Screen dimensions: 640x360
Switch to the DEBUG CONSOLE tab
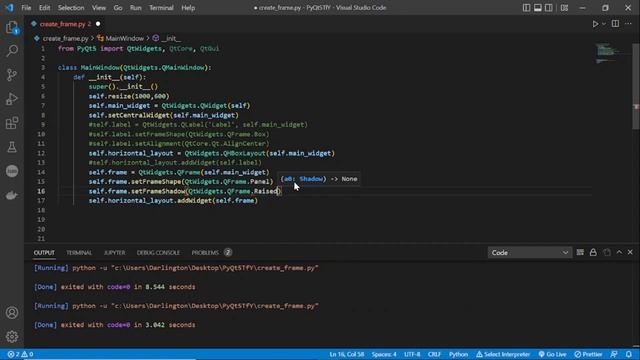[x=158, y=253]
